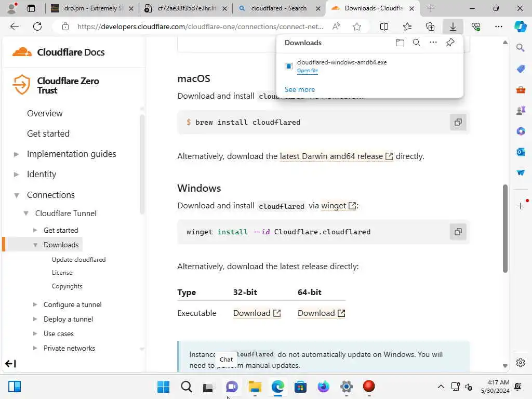Add this page to favorites

tap(356, 26)
